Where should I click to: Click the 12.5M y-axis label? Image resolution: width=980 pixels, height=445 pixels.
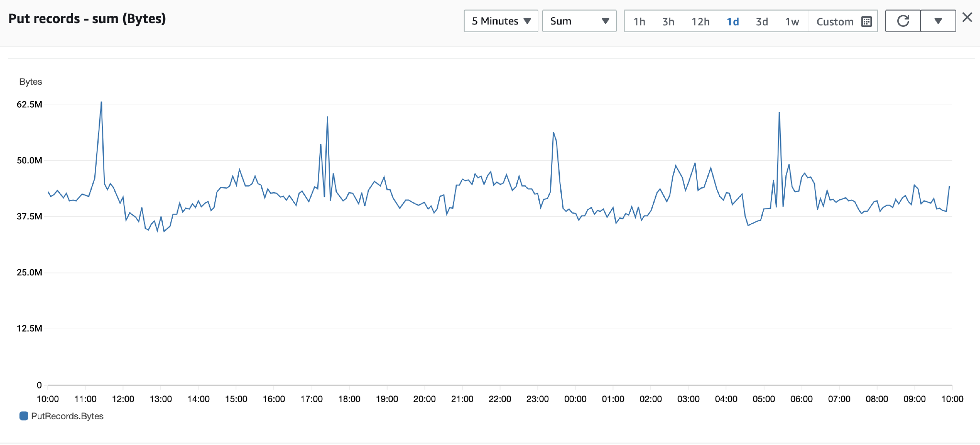click(30, 329)
